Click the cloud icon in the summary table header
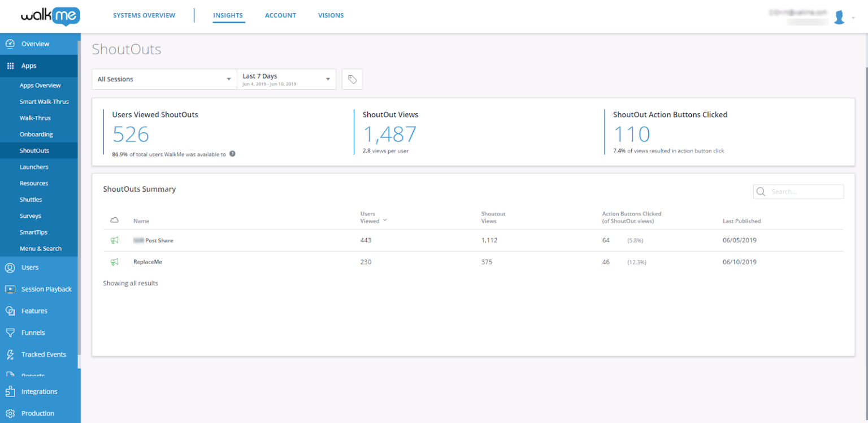This screenshot has height=423, width=868. click(115, 219)
